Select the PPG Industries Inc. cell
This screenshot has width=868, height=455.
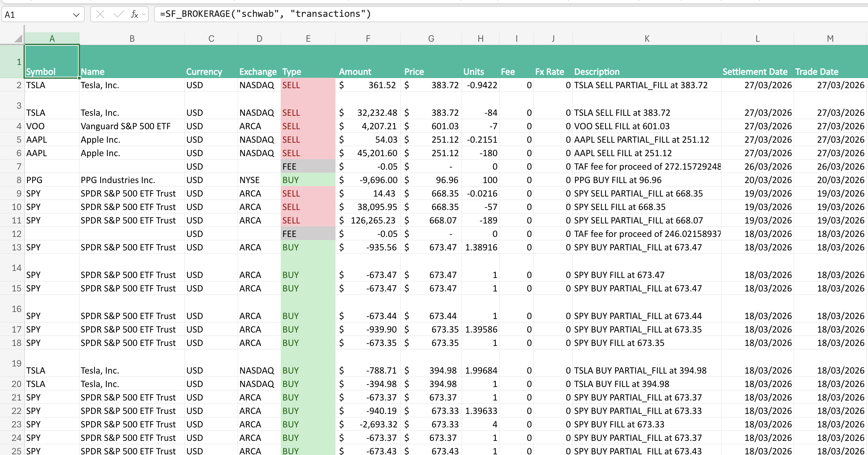coord(132,180)
